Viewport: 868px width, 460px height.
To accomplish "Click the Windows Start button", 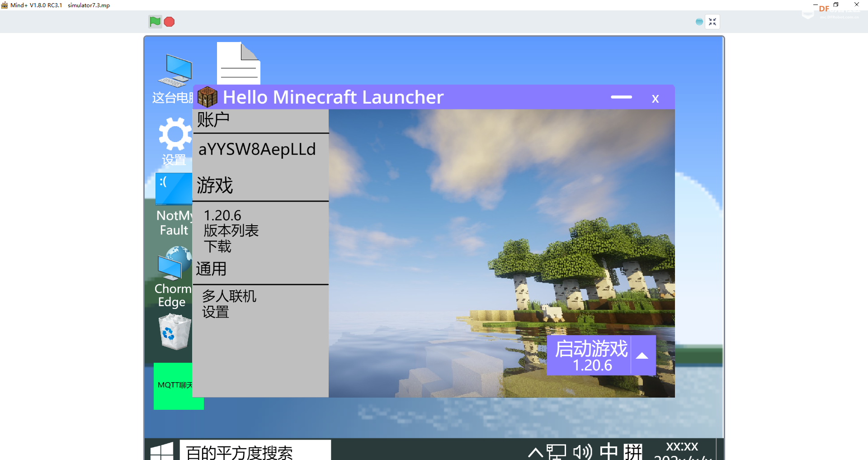I will pyautogui.click(x=161, y=451).
